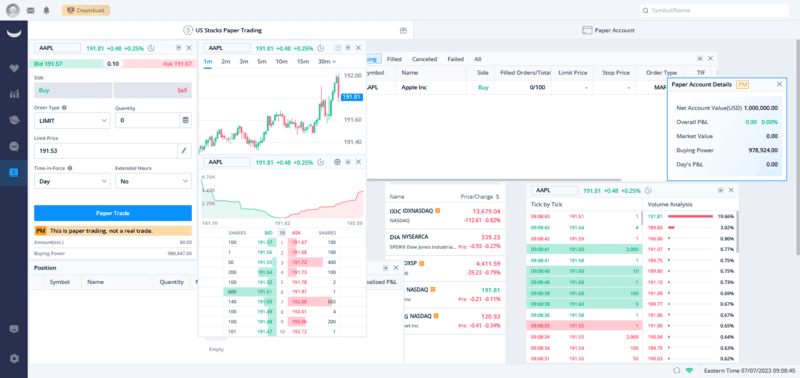Viewport: 800px width, 378px height.
Task: Select Buy side
Action: [73, 90]
